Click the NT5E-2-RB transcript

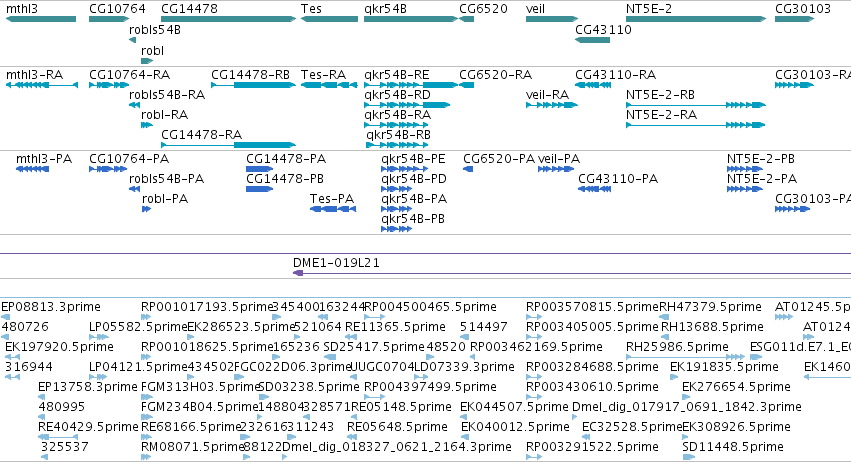coord(696,105)
